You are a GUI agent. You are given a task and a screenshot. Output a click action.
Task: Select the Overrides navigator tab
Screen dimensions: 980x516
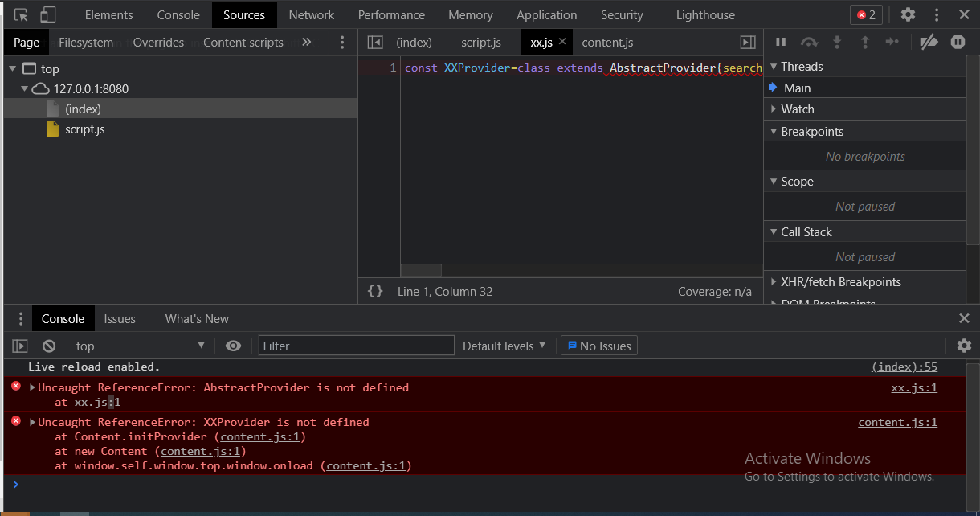coord(158,42)
